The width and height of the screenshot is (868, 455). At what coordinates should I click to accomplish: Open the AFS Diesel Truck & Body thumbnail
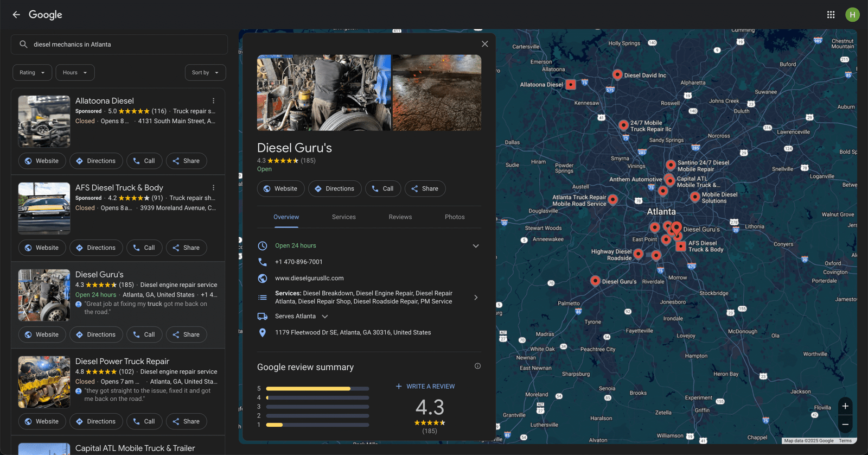point(44,208)
